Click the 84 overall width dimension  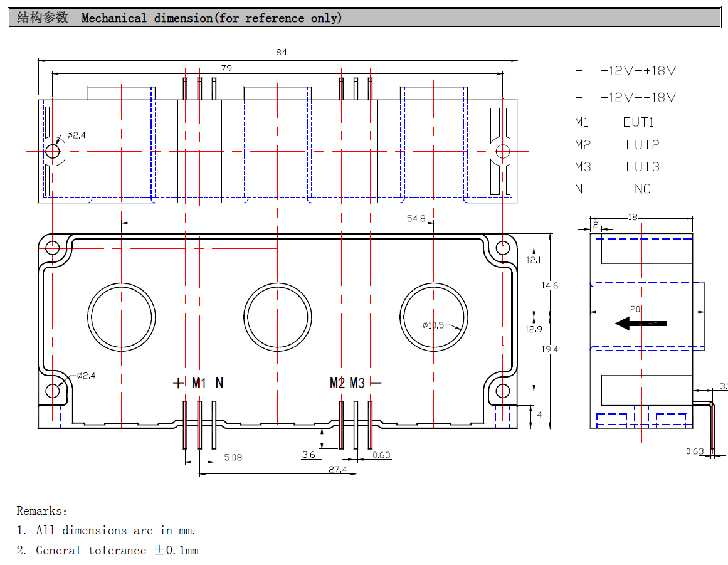(281, 52)
